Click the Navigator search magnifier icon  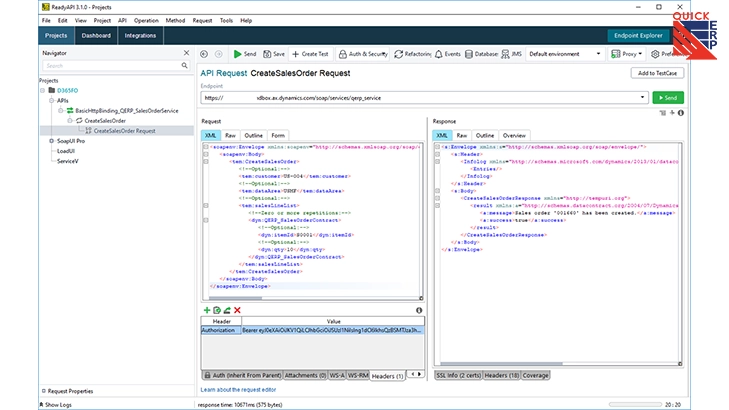pos(185,66)
